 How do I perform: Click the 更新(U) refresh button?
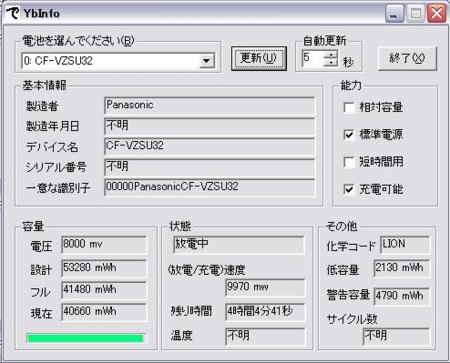coord(259,58)
